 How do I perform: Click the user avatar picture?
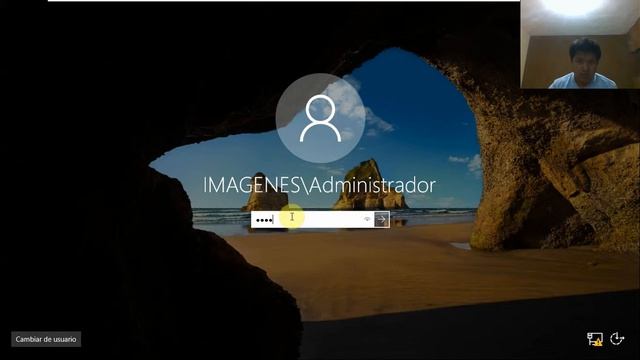pyautogui.click(x=320, y=118)
